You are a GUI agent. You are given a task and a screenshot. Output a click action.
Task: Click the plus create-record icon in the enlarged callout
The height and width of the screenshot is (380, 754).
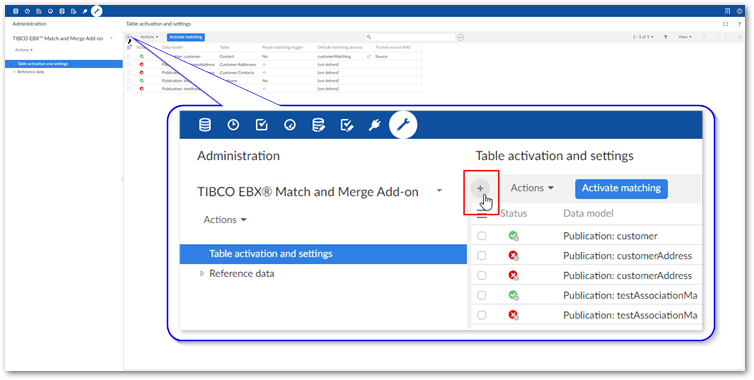[x=480, y=189]
